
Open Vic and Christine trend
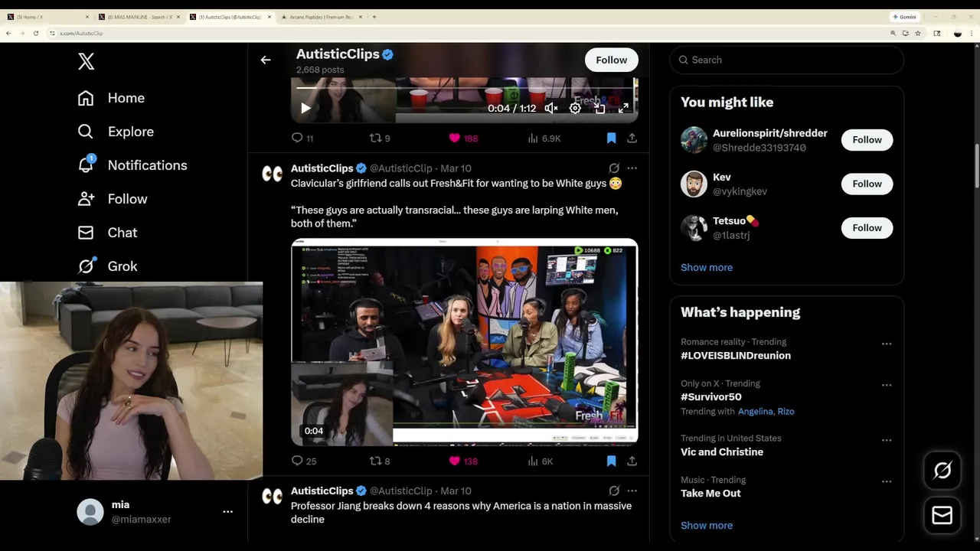click(722, 452)
